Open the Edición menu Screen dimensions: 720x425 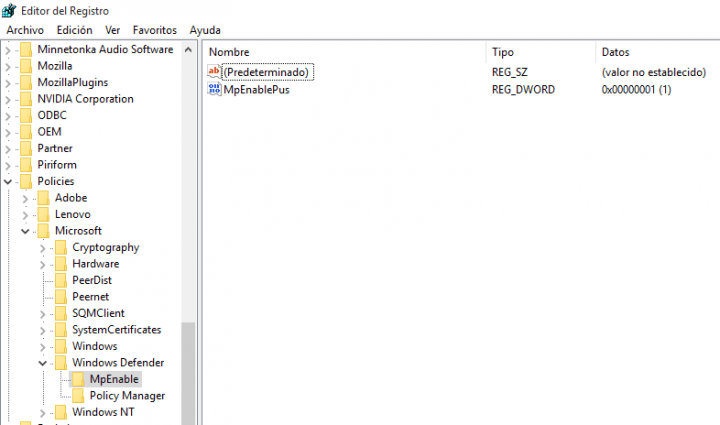74,30
